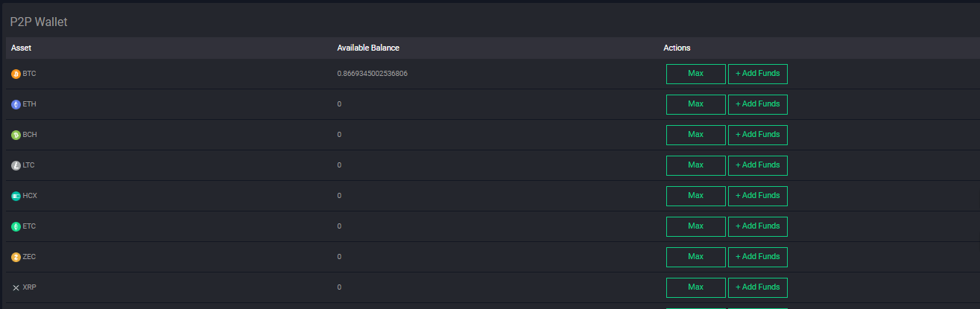Add funds to ZEC wallet

(757, 257)
